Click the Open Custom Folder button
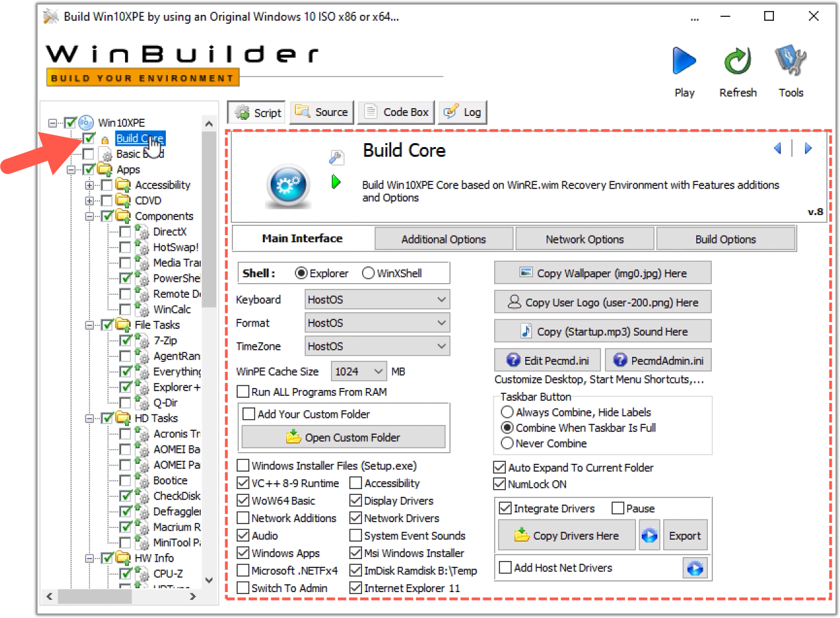Image resolution: width=840 pixels, height=618 pixels. point(343,437)
